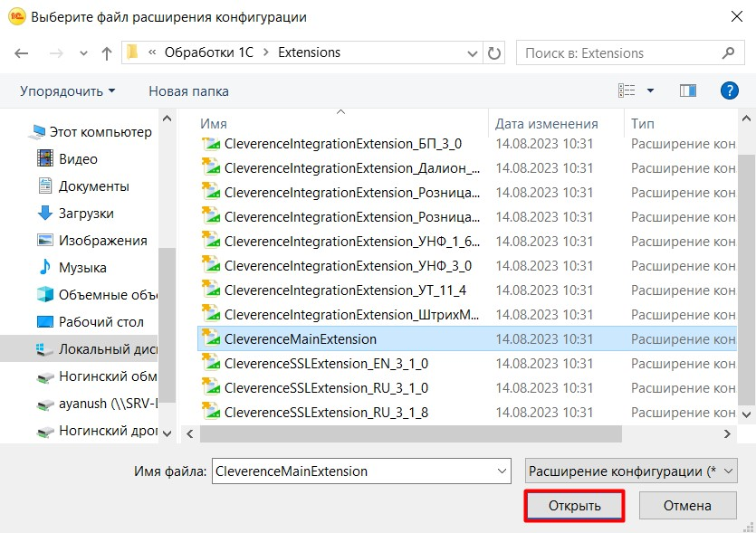Click Обработки 1С in address path

(209, 52)
